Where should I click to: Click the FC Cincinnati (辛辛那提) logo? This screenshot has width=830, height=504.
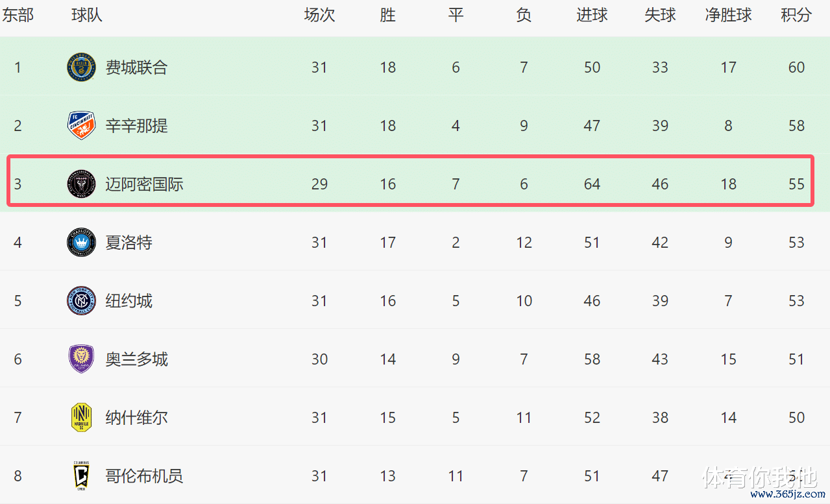click(81, 126)
